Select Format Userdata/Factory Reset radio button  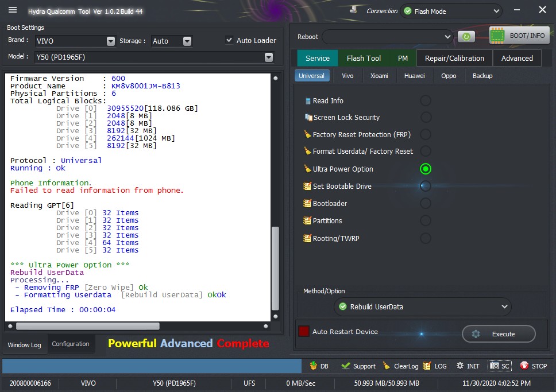426,152
